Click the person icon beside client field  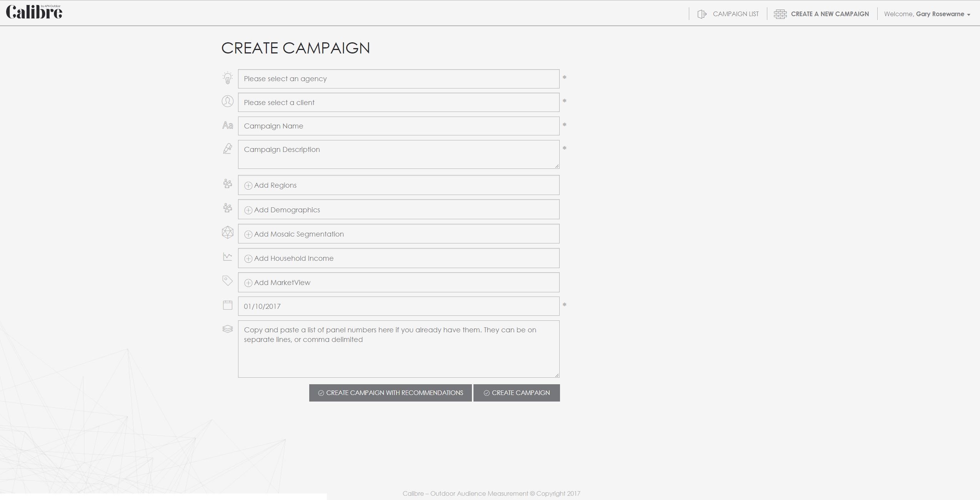coord(228,102)
